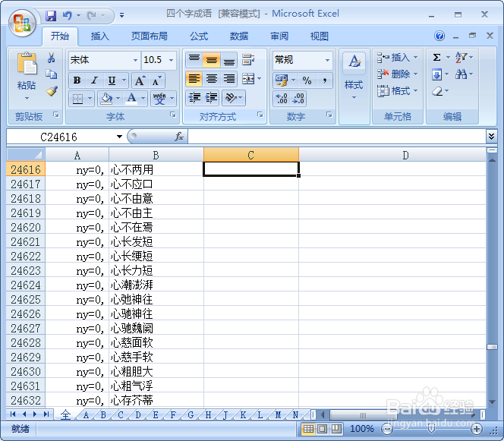Click the Office button logo
504x441 pixels.
click(22, 23)
